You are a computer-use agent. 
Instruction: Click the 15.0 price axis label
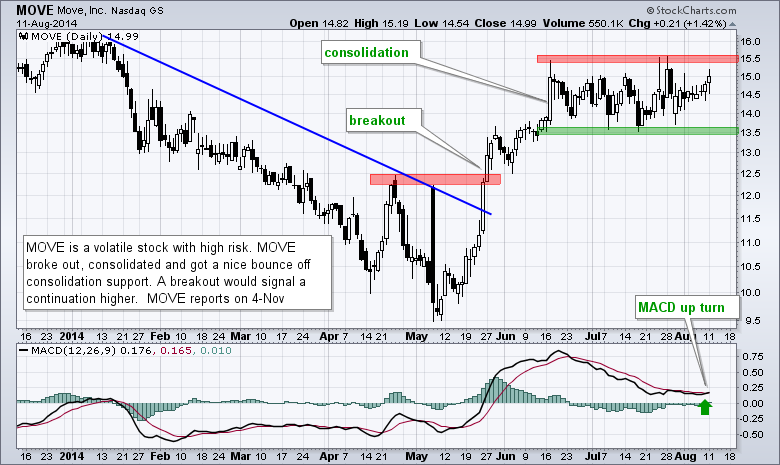pyautogui.click(x=750, y=77)
